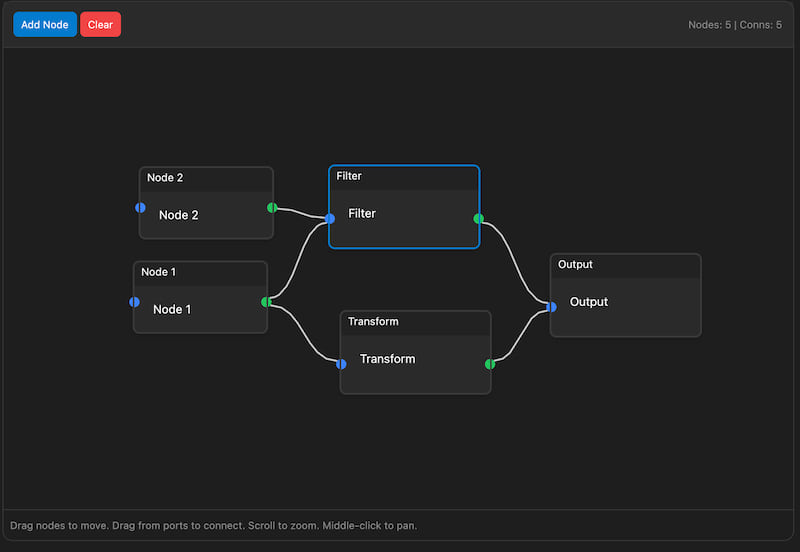Click the Add Node button
This screenshot has height=552, width=800.
coord(44,24)
